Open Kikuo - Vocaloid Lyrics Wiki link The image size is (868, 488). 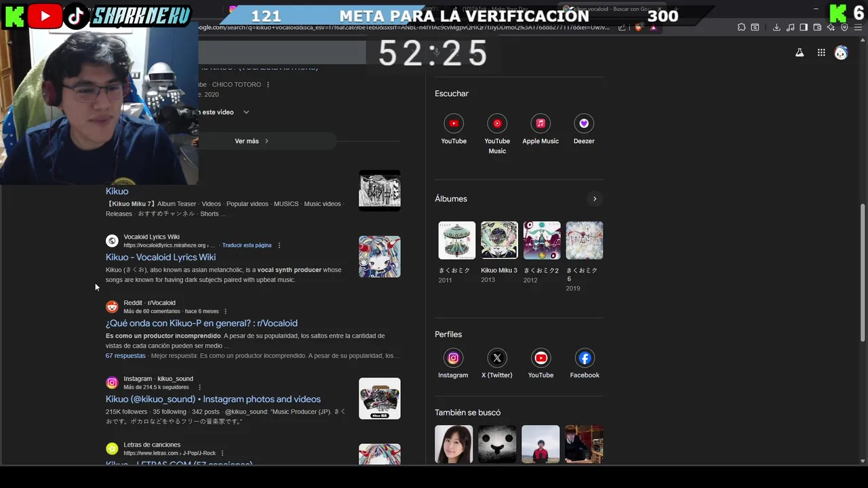pos(161,257)
